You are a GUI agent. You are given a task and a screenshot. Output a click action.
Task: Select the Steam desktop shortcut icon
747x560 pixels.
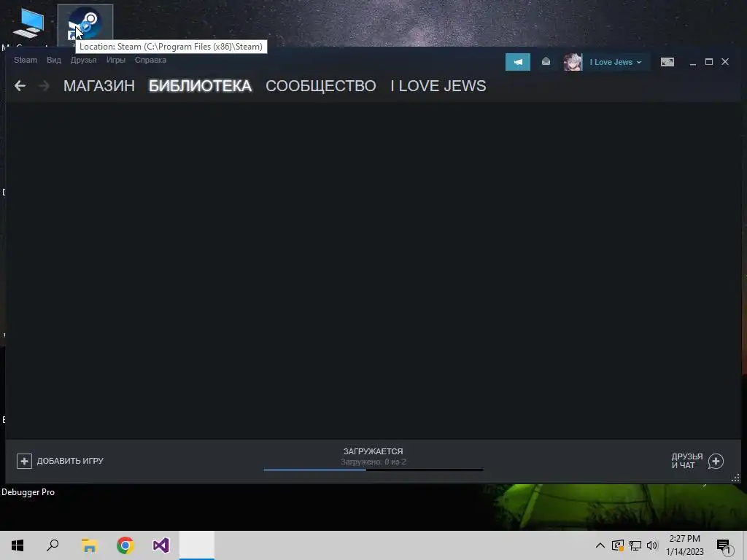85,24
